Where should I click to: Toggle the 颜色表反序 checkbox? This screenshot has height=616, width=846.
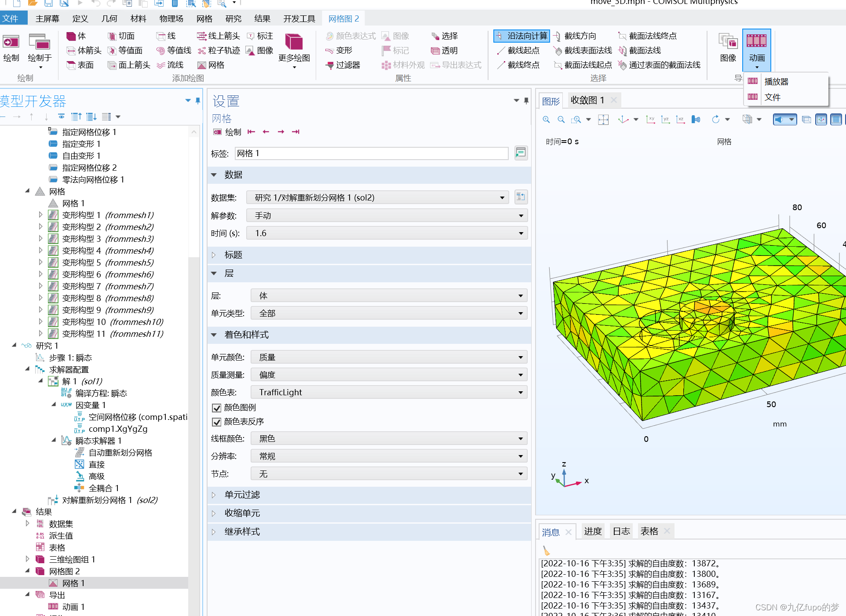(216, 422)
